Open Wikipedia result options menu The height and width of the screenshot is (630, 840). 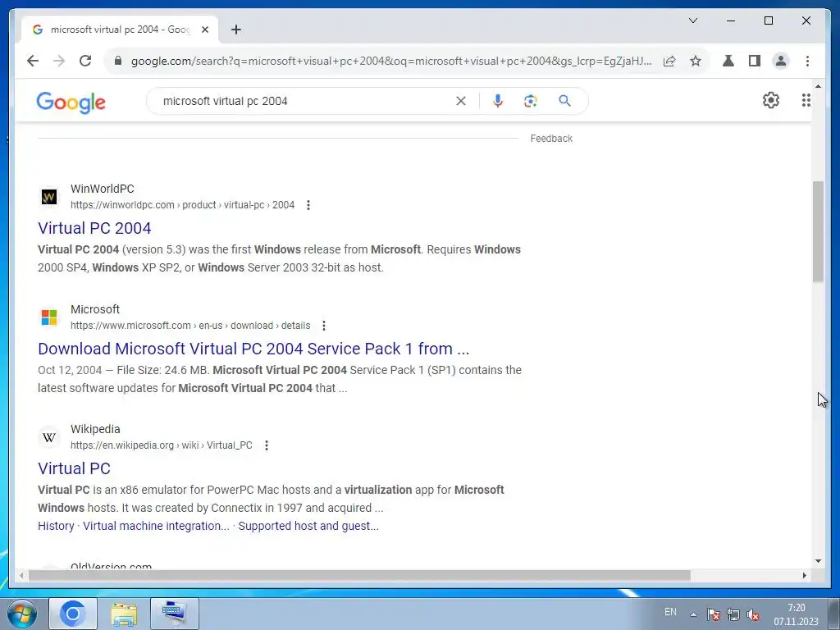click(x=267, y=445)
